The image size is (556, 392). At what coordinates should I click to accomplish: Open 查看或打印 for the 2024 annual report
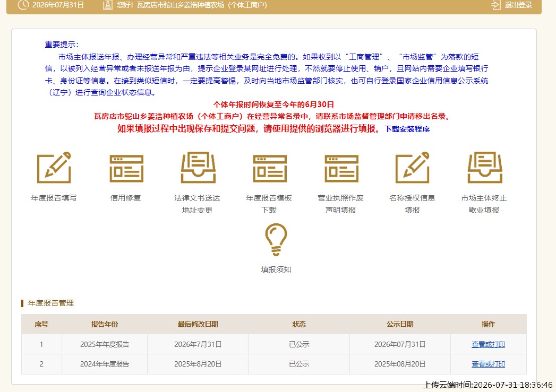(488, 364)
